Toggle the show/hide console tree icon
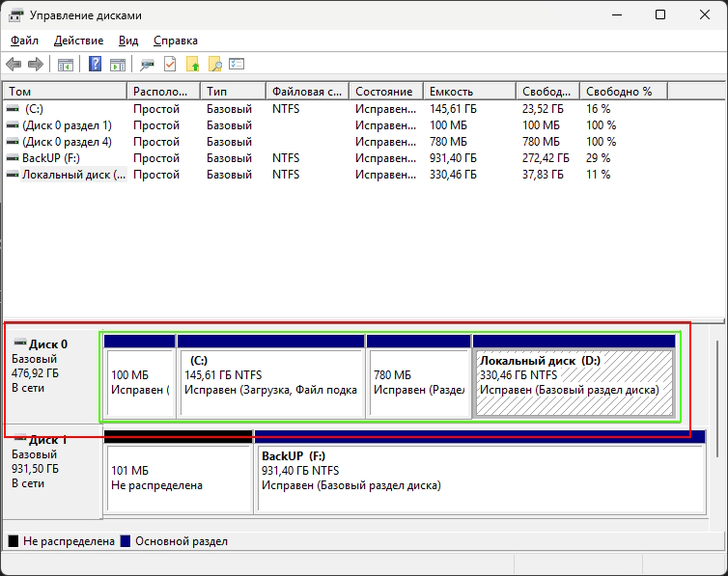The image size is (728, 576). click(x=66, y=65)
